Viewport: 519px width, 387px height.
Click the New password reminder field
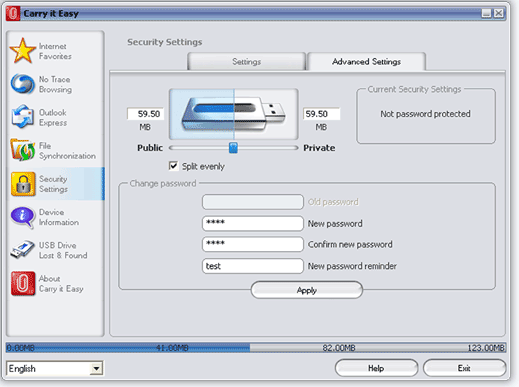[x=253, y=266]
